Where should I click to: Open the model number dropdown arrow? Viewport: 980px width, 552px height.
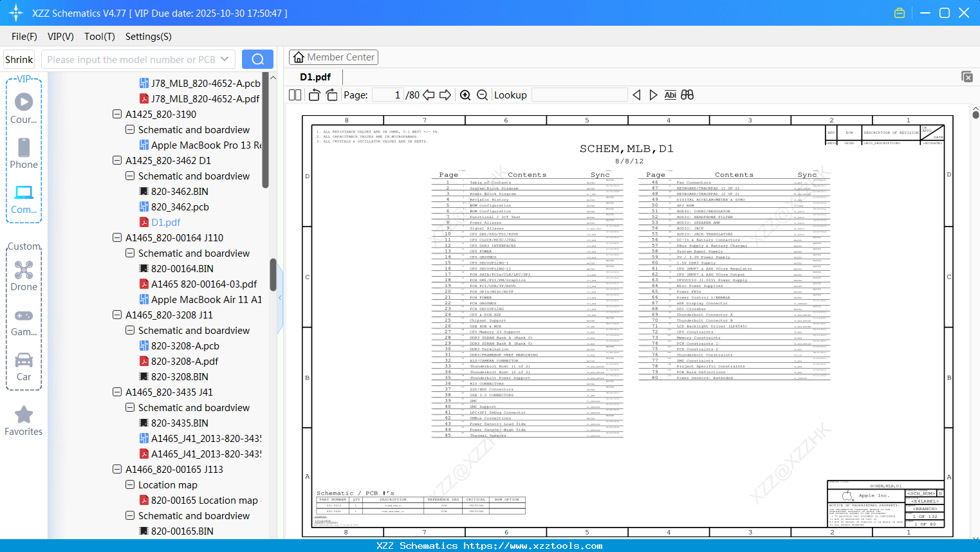pyautogui.click(x=225, y=59)
